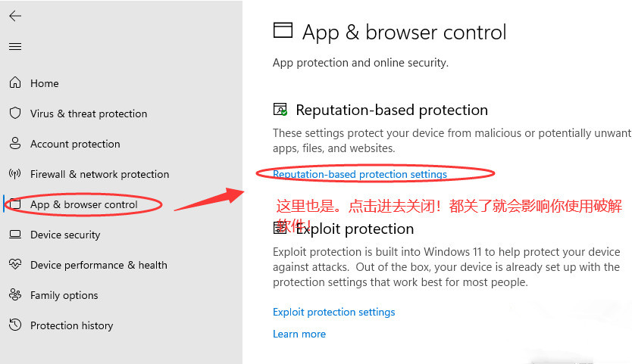Image resolution: width=632 pixels, height=364 pixels.
Task: Click the Learn more link
Action: coord(299,334)
